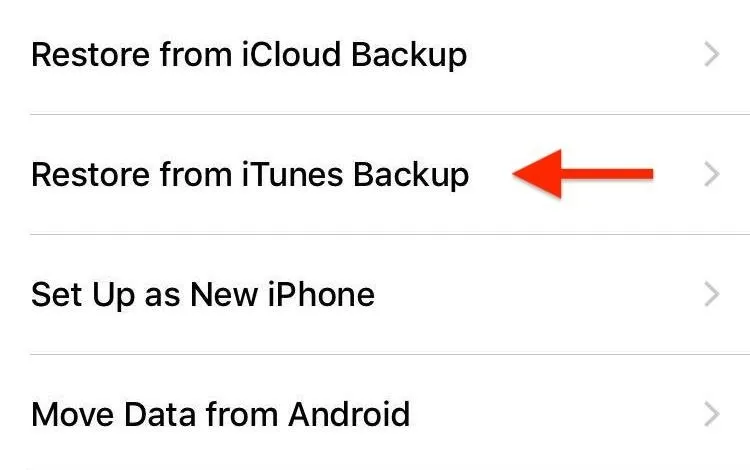Image resolution: width=750 pixels, height=470 pixels.
Task: Click the straight tail of the red arrow
Action: click(x=607, y=174)
